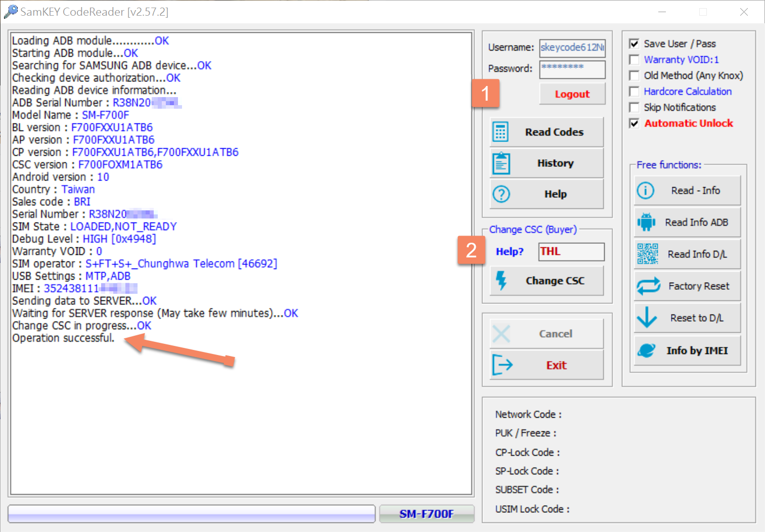Screen dimensions: 765x532
Task: Click the Exit door icon
Action: 502,365
